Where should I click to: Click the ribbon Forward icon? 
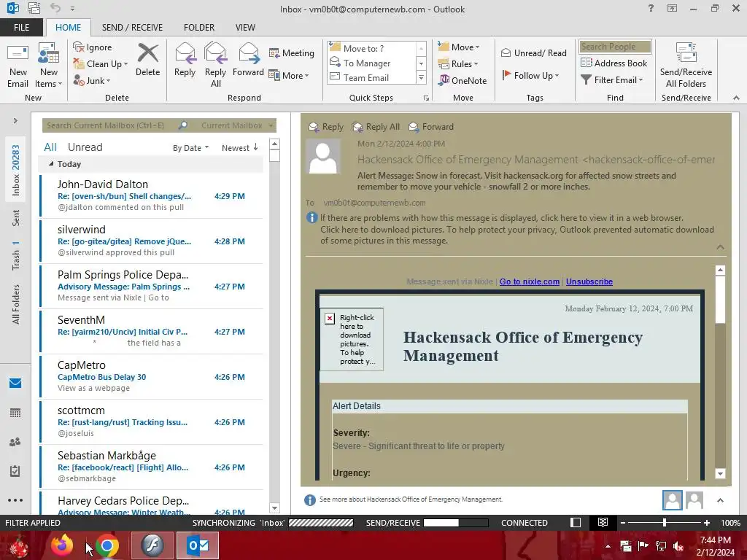click(248, 60)
